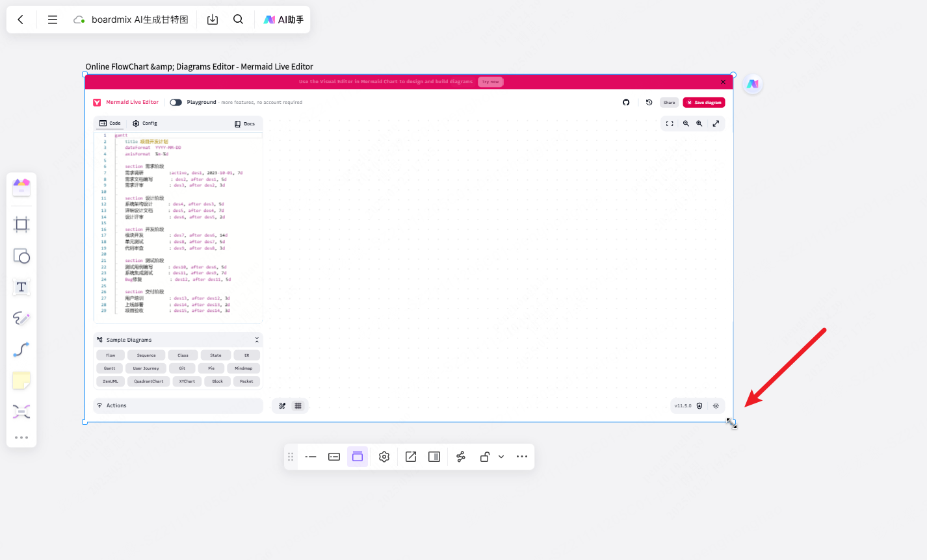Click the cloud sync status icon
The height and width of the screenshot is (560, 927).
79,19
